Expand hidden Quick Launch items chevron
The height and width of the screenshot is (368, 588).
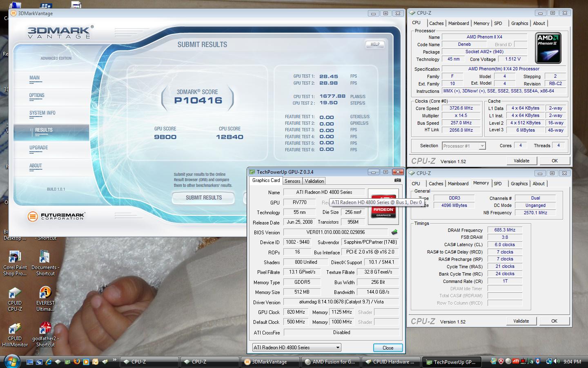[115, 360]
